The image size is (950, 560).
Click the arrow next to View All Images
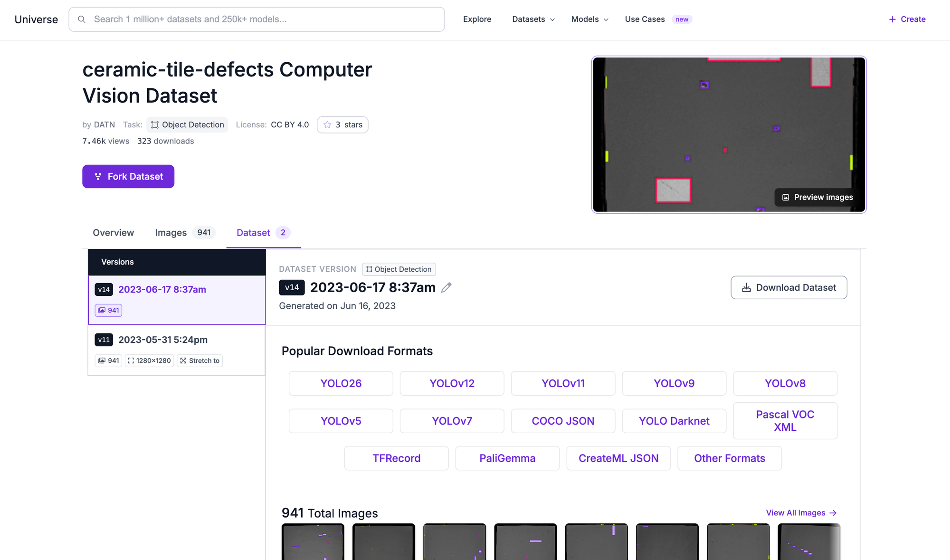[833, 513]
